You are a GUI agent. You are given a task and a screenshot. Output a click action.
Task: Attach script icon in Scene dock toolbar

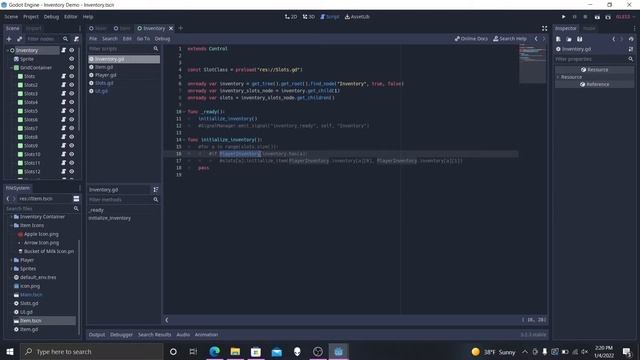tap(76, 39)
